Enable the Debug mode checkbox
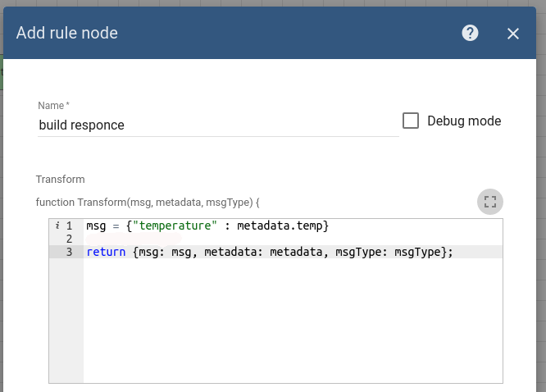546x392 pixels. [x=411, y=121]
